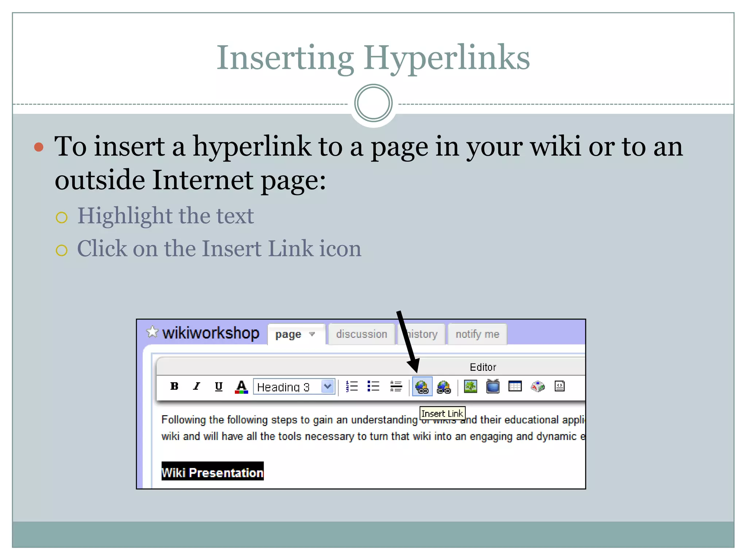Click the Remove Link icon
The height and width of the screenshot is (560, 747).
(x=444, y=387)
